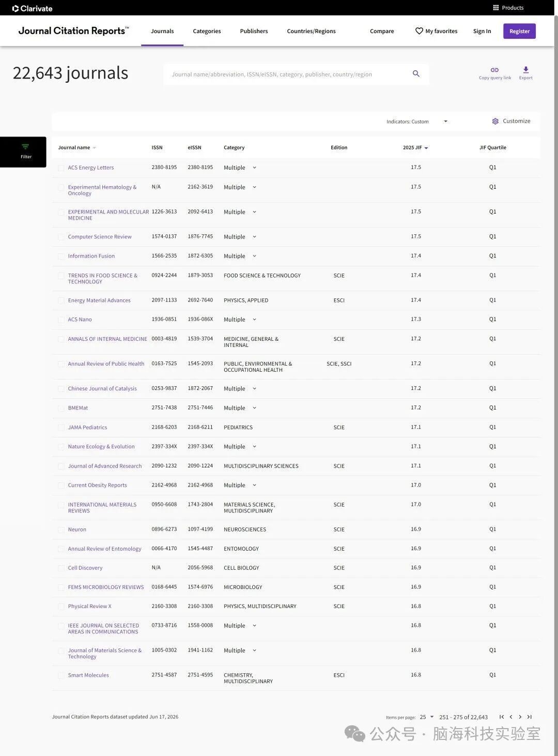558x756 pixels.
Task: Select the Physical Review X checkbox
Action: tap(61, 607)
